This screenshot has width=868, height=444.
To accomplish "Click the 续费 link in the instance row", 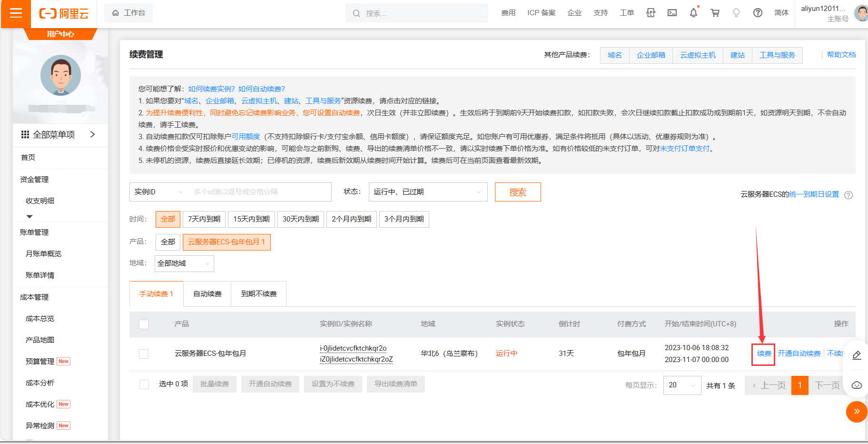I will pos(764,353).
